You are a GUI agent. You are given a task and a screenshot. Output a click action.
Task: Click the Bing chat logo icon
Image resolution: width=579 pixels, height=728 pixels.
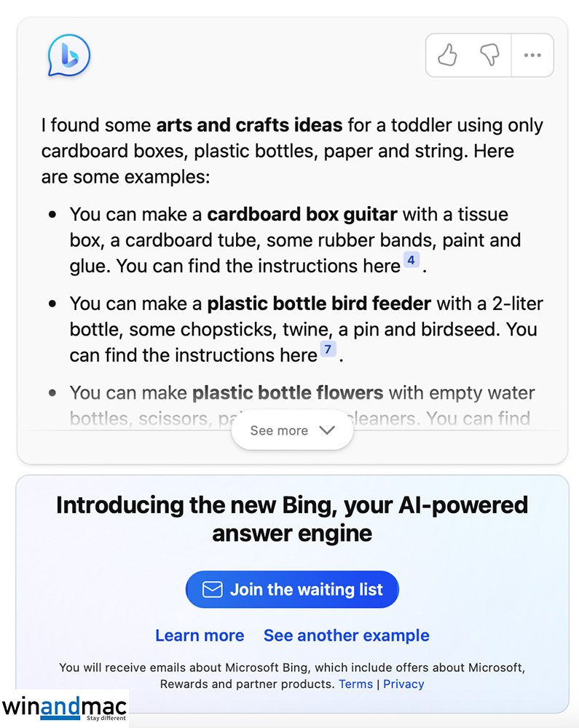[68, 55]
